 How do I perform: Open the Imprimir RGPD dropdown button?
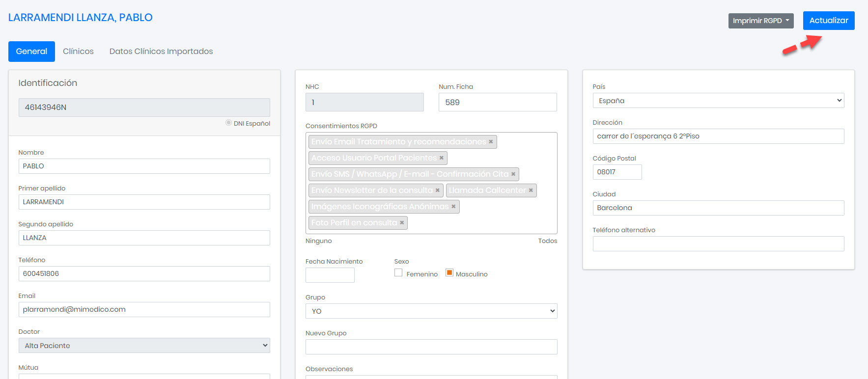(760, 21)
